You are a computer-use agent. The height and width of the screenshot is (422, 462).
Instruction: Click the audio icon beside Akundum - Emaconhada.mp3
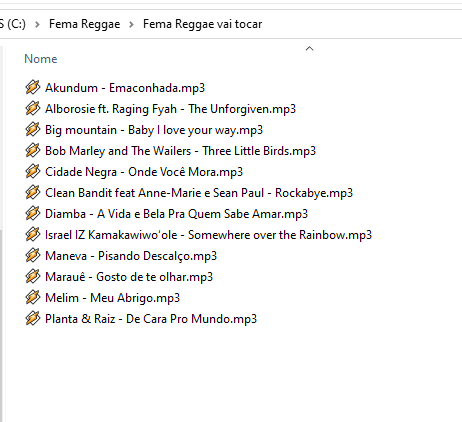32,88
